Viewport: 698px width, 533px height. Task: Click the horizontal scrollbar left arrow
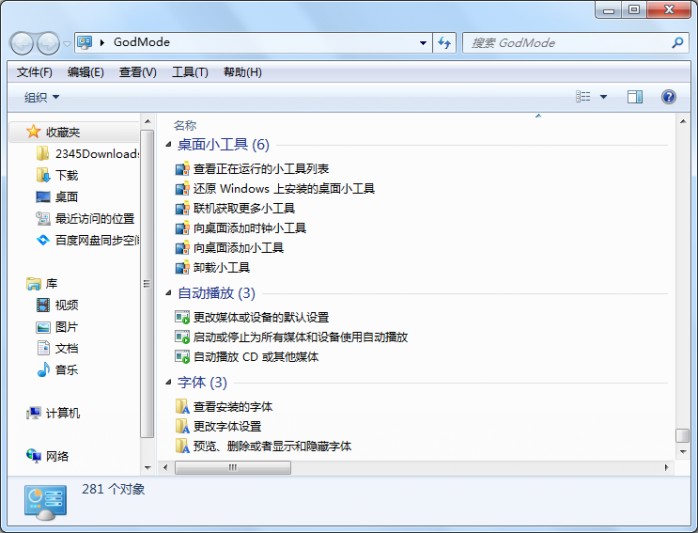(166, 468)
